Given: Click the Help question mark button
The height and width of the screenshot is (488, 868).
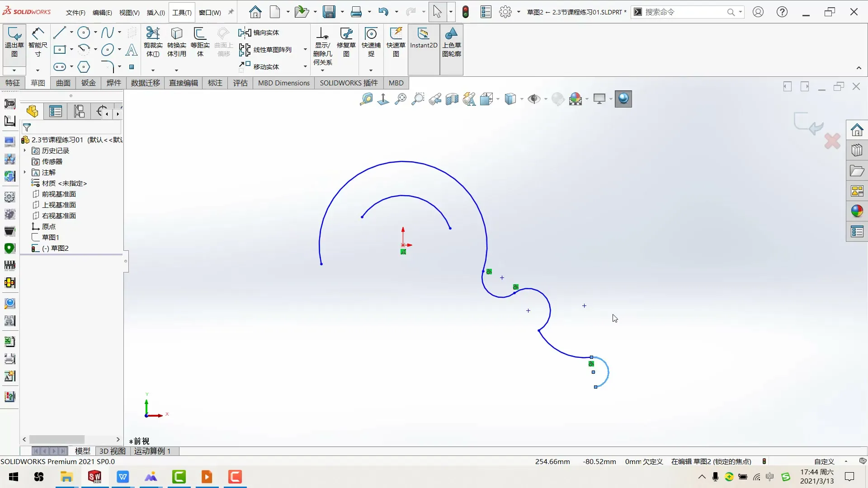Looking at the screenshot, I should tap(782, 12).
